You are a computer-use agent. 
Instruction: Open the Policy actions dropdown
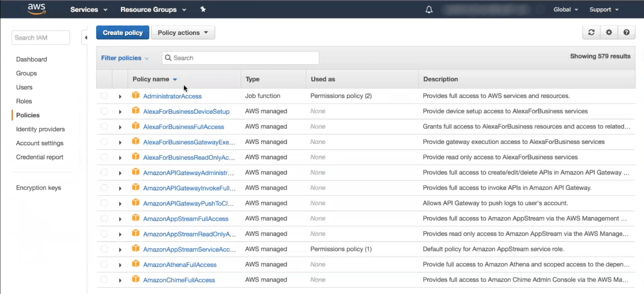tap(183, 33)
